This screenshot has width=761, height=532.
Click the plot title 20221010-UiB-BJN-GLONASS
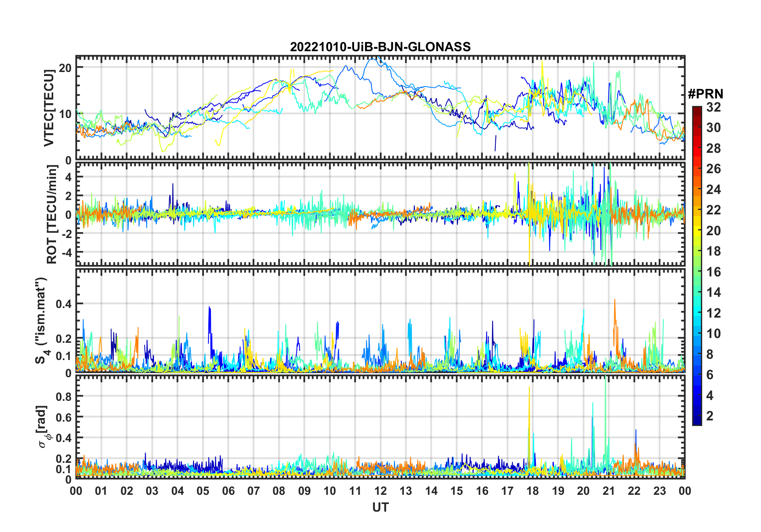(380, 47)
